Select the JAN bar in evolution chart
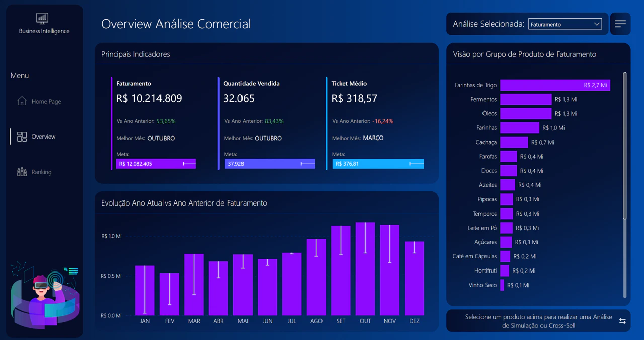Image resolution: width=644 pixels, height=340 pixels. coord(145,291)
